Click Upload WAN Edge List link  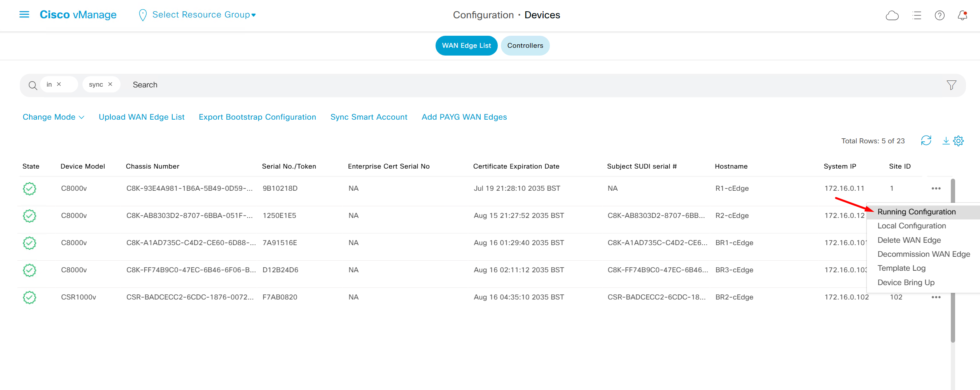142,117
